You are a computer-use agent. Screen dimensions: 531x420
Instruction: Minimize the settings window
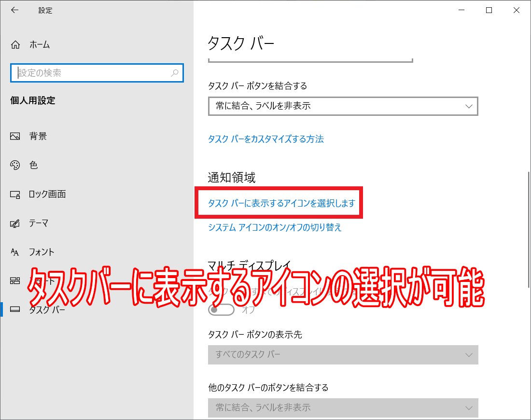click(461, 10)
